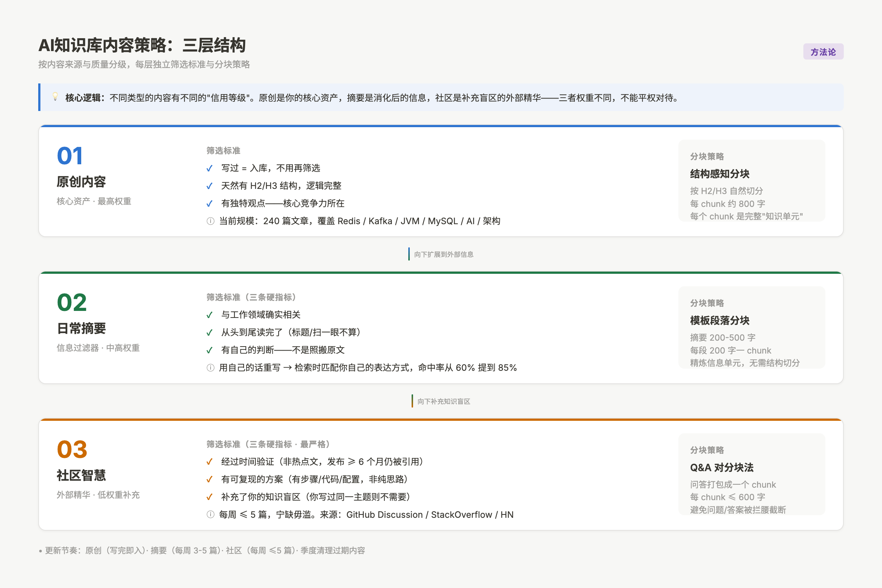
Task: Click connector label 向下扩展到外部信息
Action: pyautogui.click(x=444, y=255)
